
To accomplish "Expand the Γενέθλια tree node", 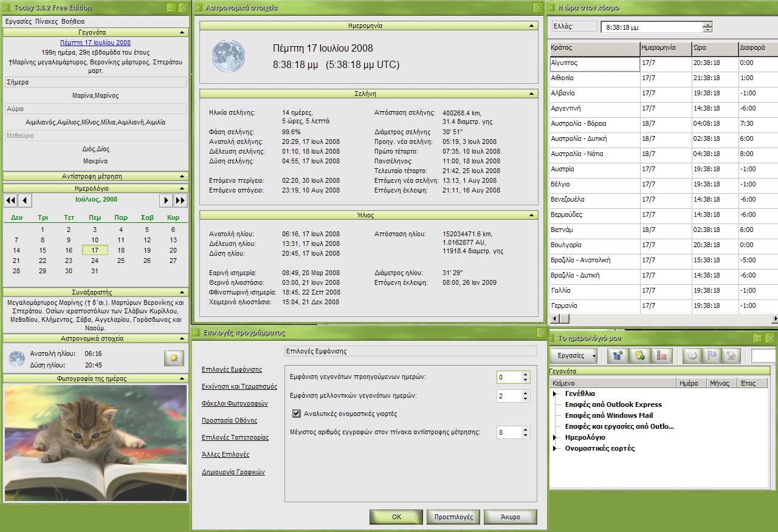I will point(554,394).
